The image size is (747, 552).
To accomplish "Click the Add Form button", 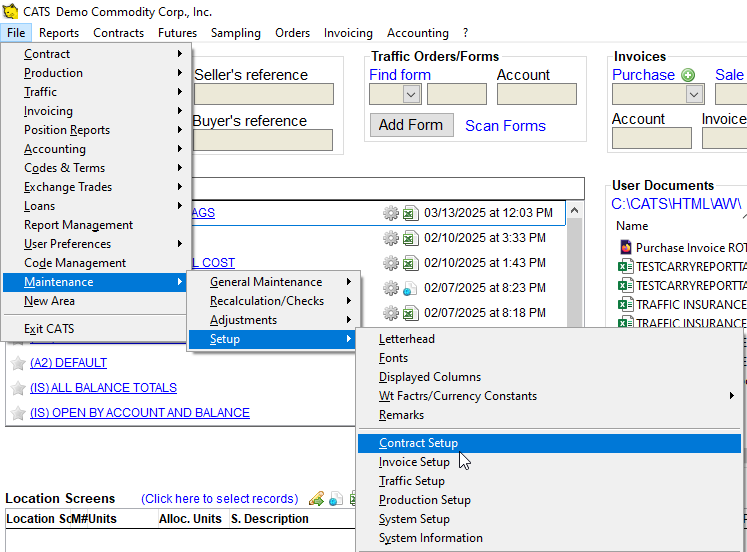I will 411,125.
